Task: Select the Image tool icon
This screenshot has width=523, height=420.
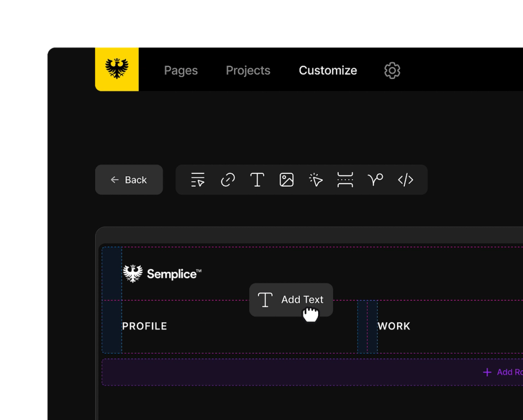Action: (287, 180)
